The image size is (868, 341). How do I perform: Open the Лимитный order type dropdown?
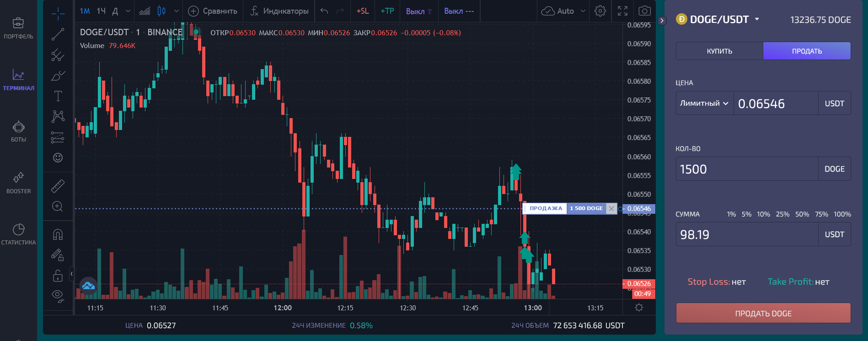click(704, 103)
